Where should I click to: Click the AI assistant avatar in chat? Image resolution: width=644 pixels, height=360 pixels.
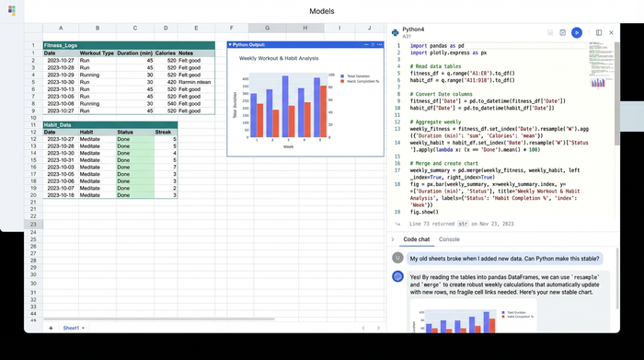point(397,276)
